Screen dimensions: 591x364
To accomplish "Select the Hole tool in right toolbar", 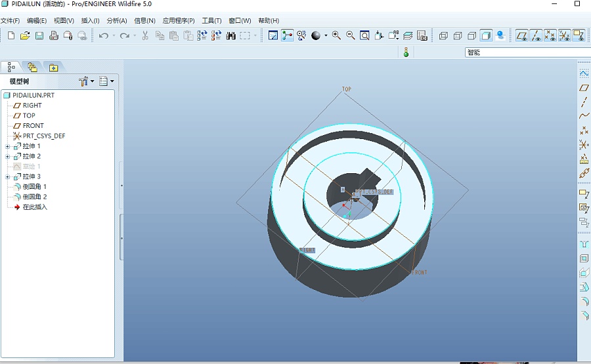I will [584, 244].
